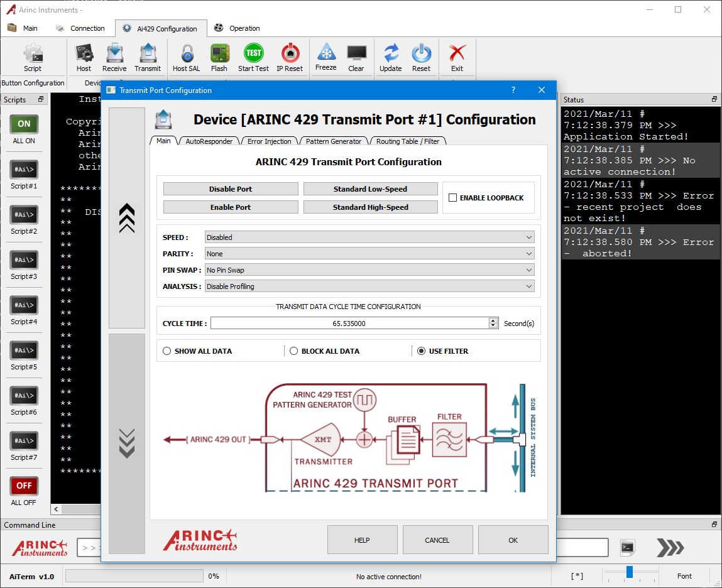The width and height of the screenshot is (722, 588).
Task: Choose SHOW ALL DATA filtering option
Action: pos(167,351)
